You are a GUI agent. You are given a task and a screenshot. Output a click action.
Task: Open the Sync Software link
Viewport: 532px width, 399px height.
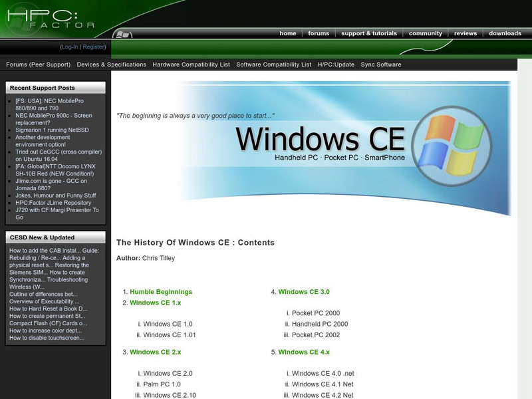click(380, 65)
